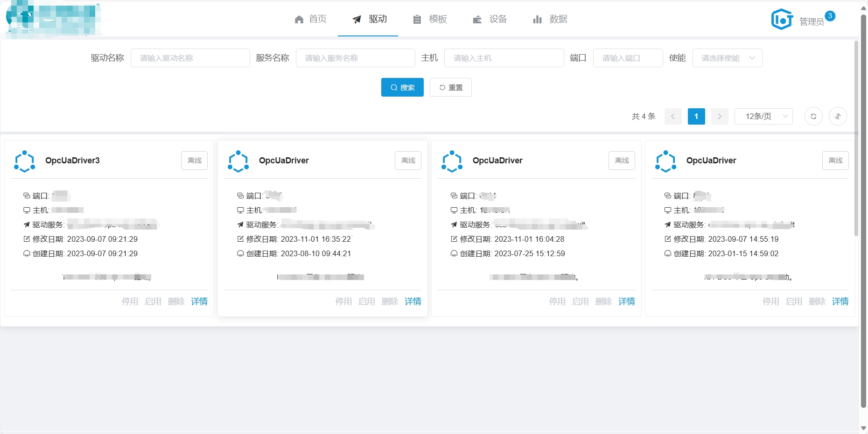This screenshot has height=434, width=868.
Task: Click 详情 on card modified 2023-11-01 16:35:22
Action: click(x=413, y=301)
